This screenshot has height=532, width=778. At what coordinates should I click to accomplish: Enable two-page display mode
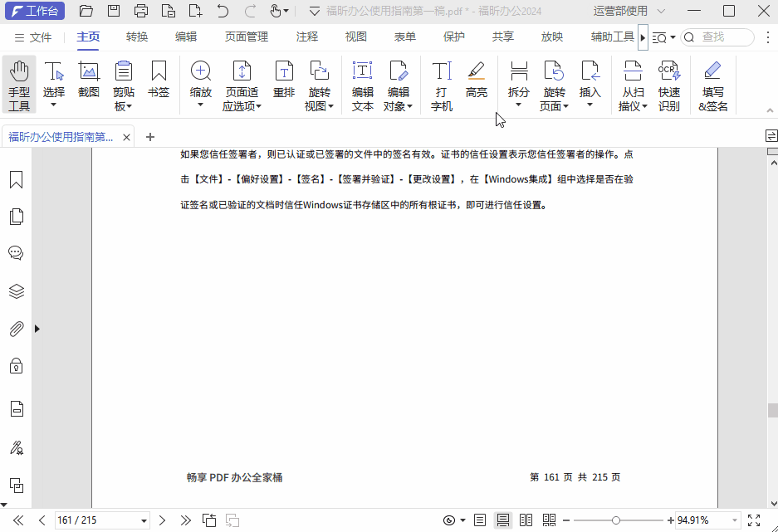526,520
